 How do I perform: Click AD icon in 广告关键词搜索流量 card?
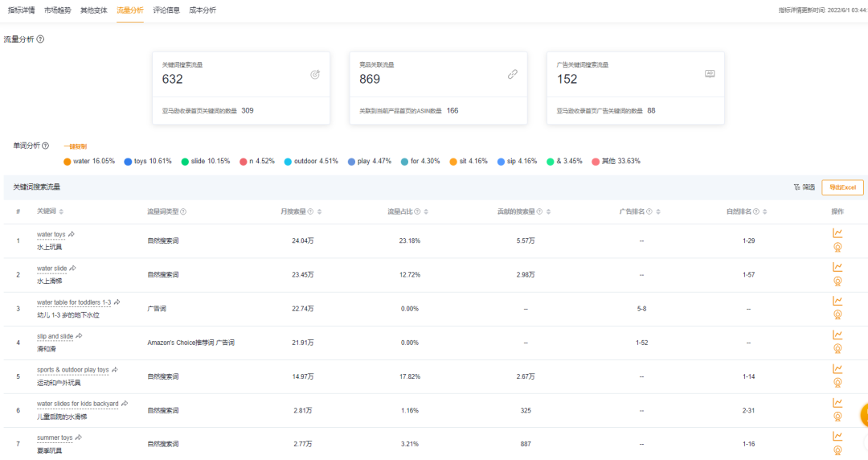(710, 74)
